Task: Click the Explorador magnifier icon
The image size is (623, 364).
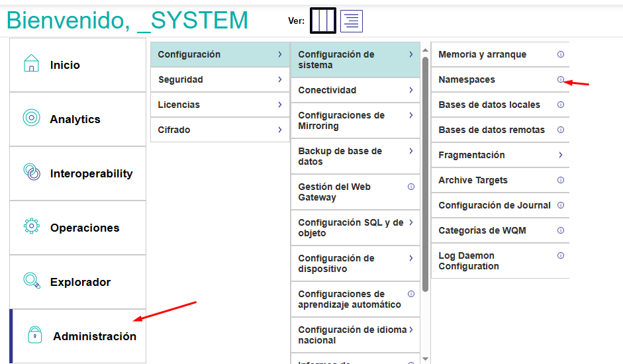Action: [31, 281]
